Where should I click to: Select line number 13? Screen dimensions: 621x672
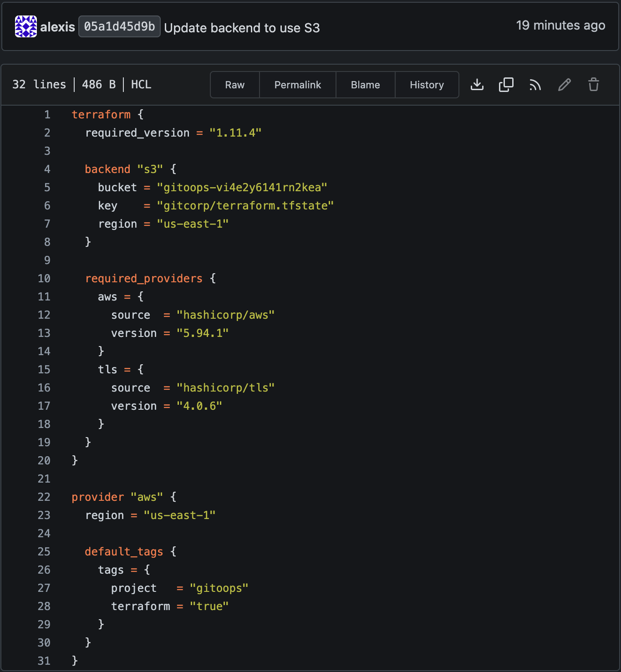(44, 333)
